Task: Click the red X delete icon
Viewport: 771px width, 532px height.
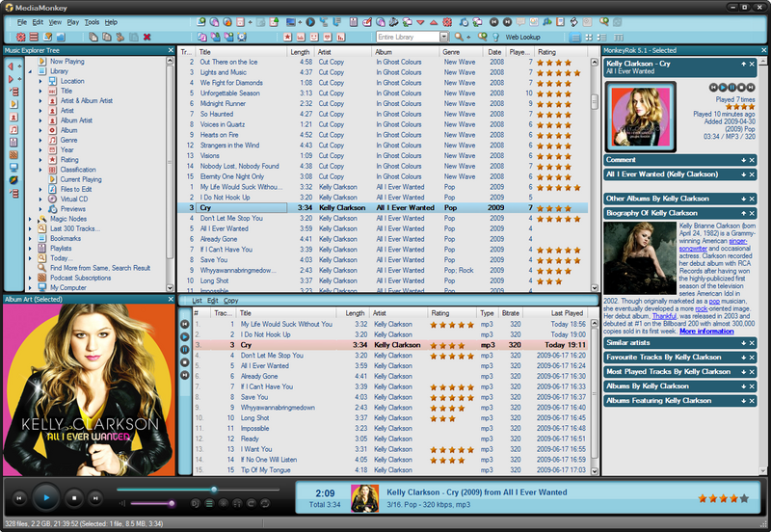Action: pyautogui.click(x=146, y=37)
